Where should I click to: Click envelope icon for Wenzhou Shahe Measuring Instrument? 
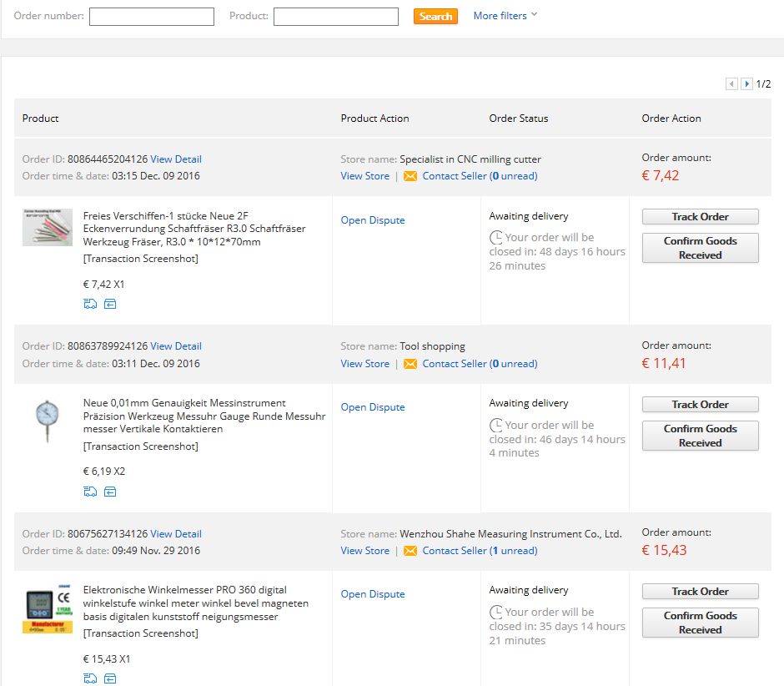click(410, 551)
